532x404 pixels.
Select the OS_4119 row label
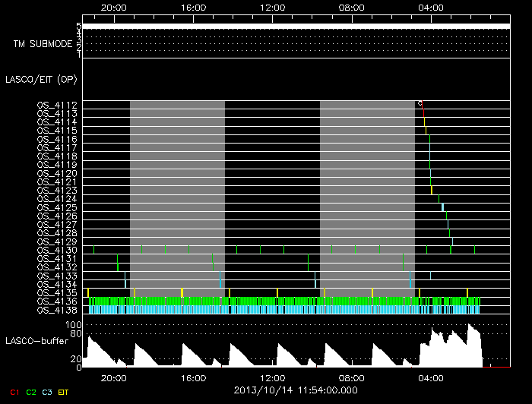click(x=57, y=165)
